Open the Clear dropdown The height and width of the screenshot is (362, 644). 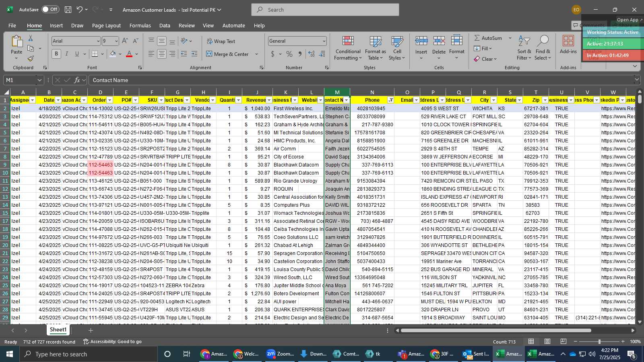click(485, 59)
